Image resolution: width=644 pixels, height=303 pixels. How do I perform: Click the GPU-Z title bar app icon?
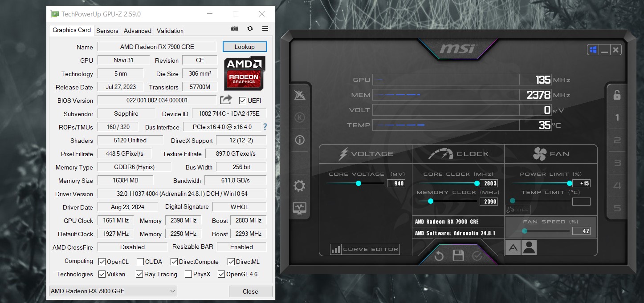[55, 14]
